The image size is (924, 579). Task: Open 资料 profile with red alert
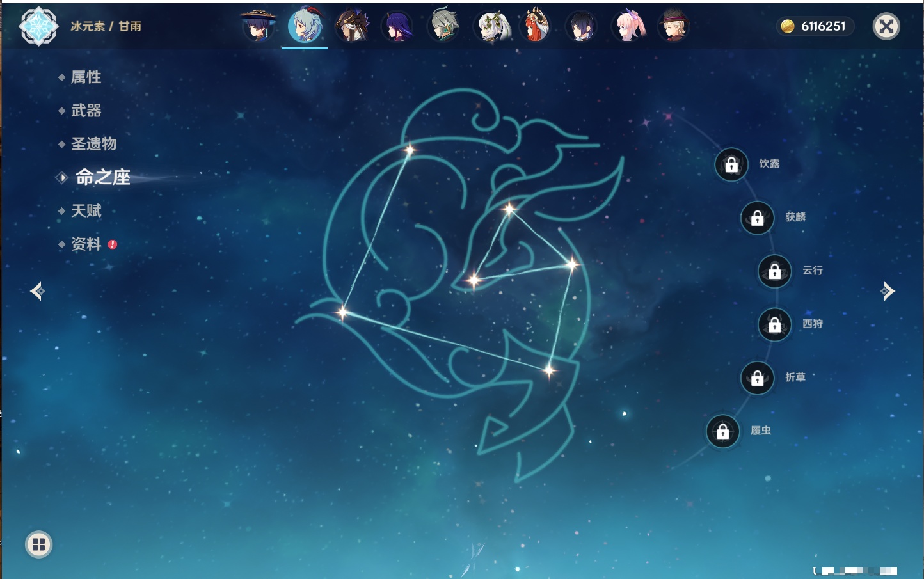[x=86, y=244]
